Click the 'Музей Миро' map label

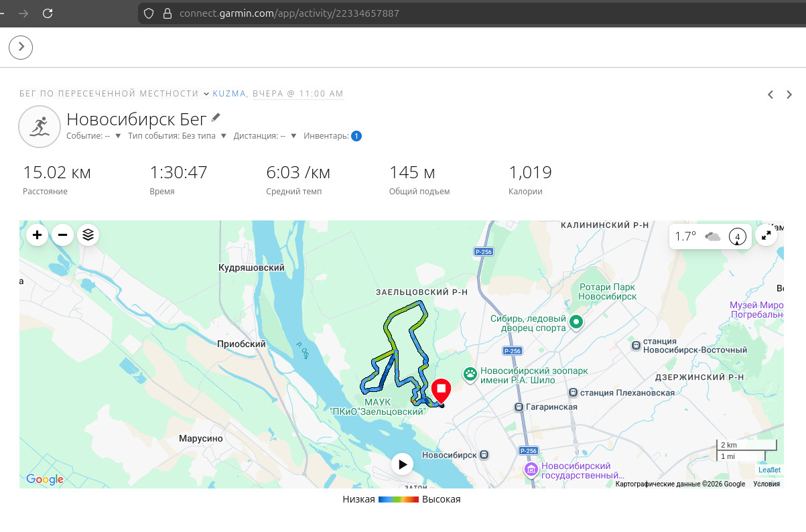coord(756,310)
